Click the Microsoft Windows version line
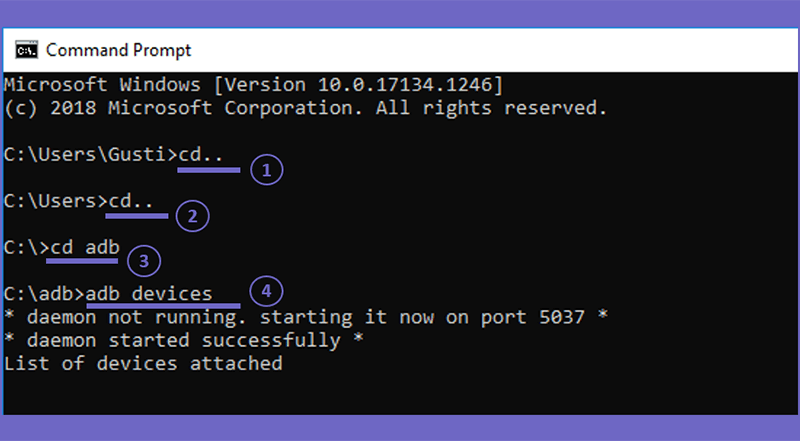This screenshot has width=800, height=441. point(254,84)
